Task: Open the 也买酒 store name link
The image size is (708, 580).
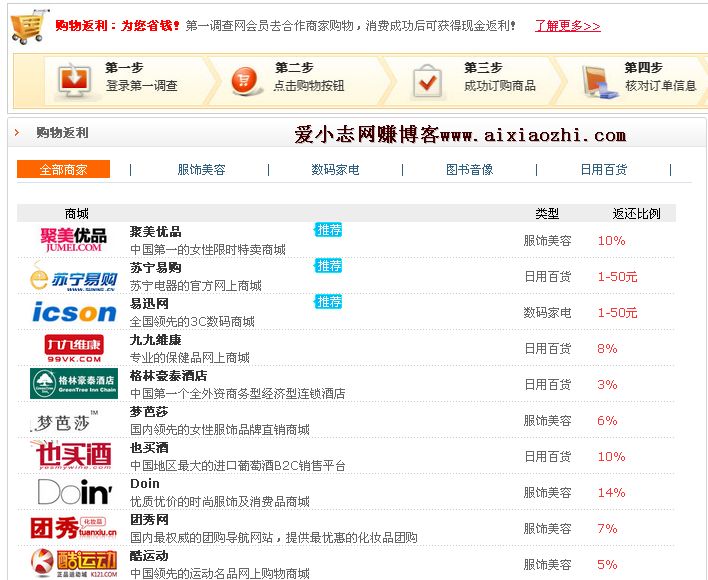Action: [x=149, y=448]
